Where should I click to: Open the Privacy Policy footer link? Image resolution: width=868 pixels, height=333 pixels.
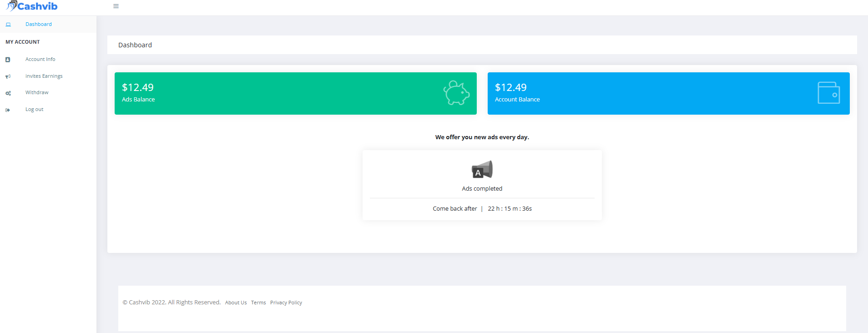(286, 303)
